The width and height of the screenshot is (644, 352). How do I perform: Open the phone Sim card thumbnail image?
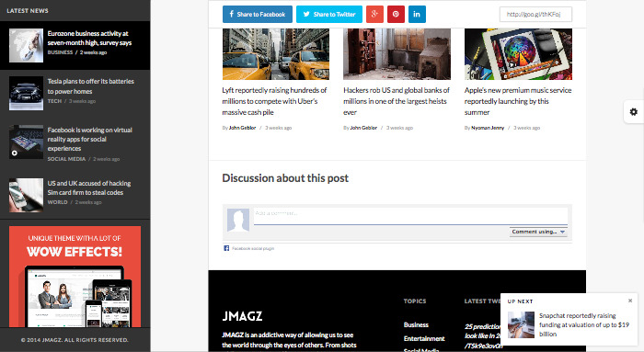coord(27,195)
